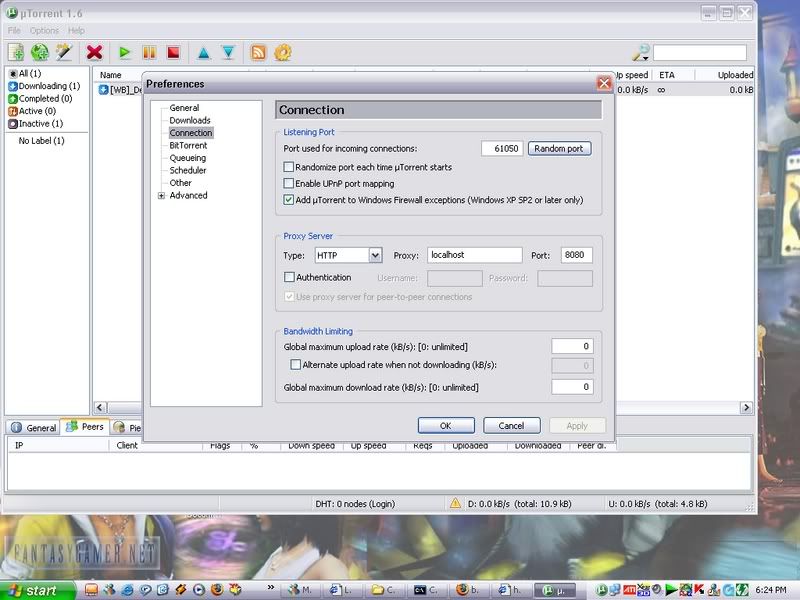Image resolution: width=800 pixels, height=600 pixels.
Task: Open the RSS Downloader icon
Action: (x=258, y=52)
